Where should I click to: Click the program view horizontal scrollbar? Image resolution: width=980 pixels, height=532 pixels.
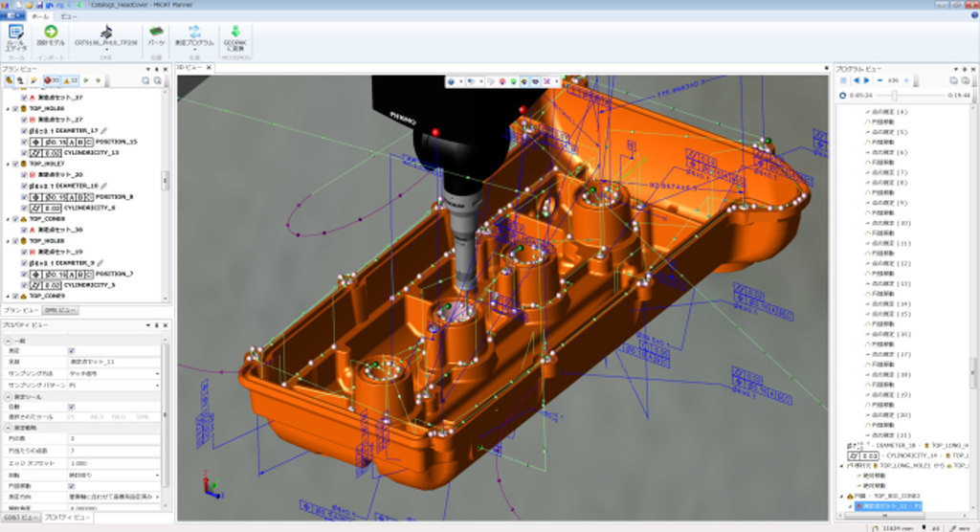(883, 517)
